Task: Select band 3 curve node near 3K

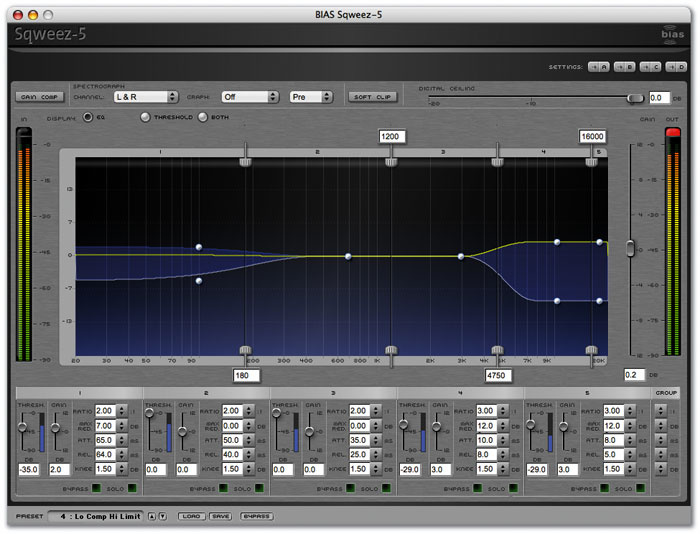Action: (461, 256)
